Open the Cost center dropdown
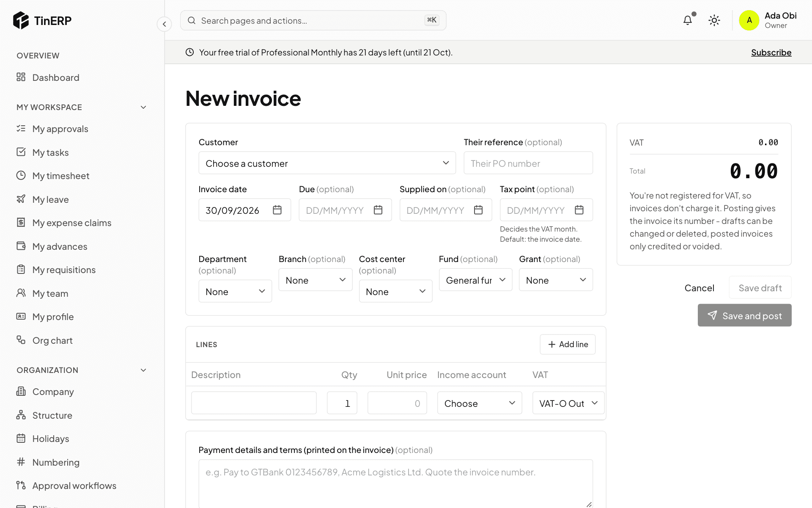The height and width of the screenshot is (508, 812). coord(395,291)
